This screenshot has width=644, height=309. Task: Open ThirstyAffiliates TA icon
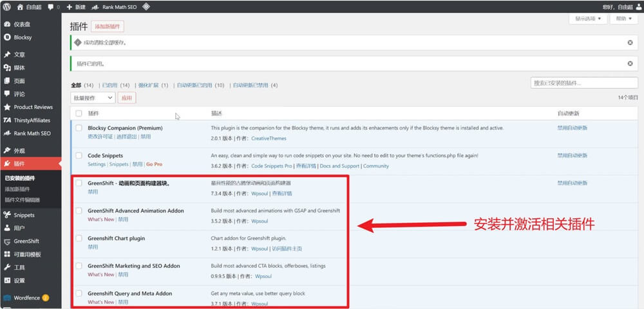7,120
